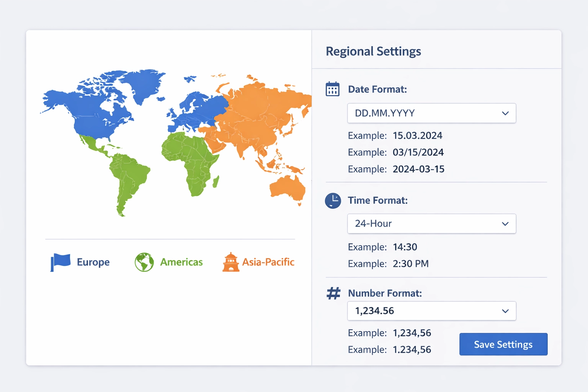
Task: Click the hash icon next to Number Format
Action: coord(333,293)
